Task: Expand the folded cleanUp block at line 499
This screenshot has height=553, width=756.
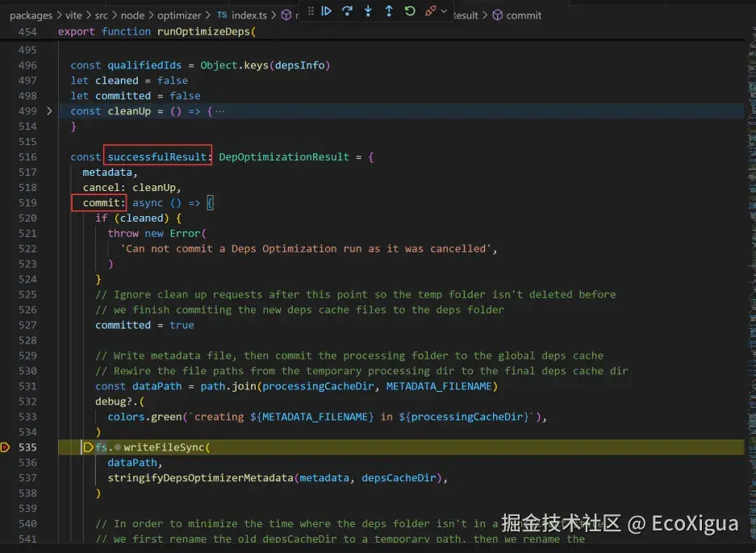Action: click(x=49, y=111)
